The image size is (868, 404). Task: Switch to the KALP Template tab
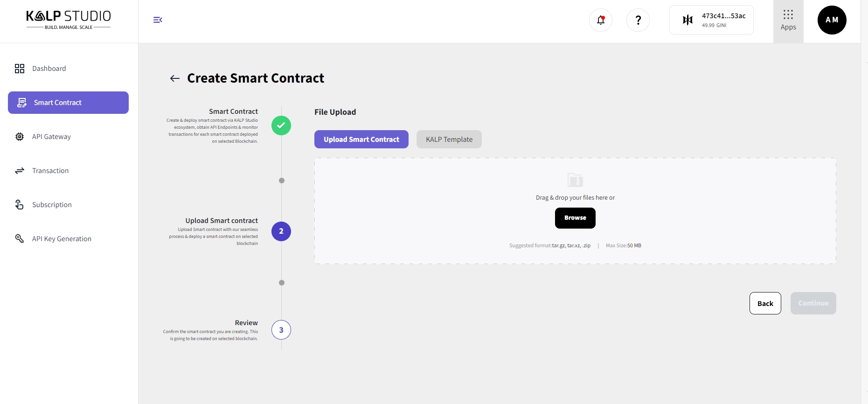(449, 139)
